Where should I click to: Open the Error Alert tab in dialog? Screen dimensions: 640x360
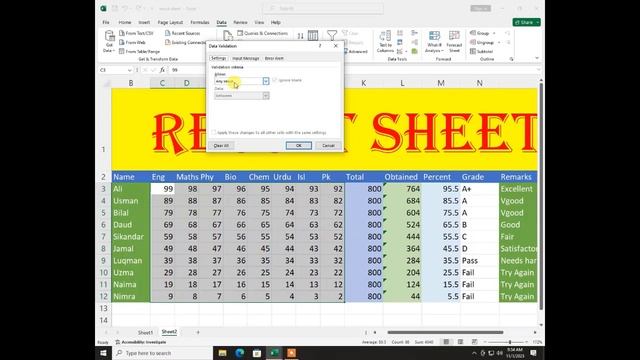point(274,58)
